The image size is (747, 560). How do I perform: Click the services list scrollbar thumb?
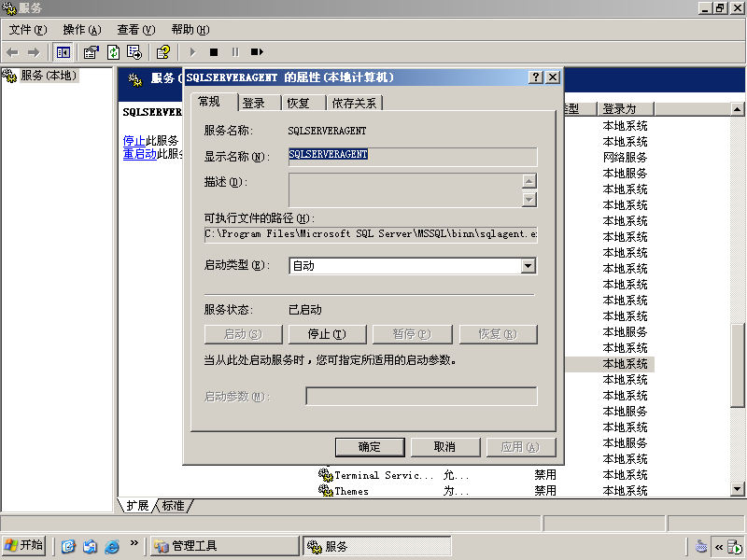point(737,365)
